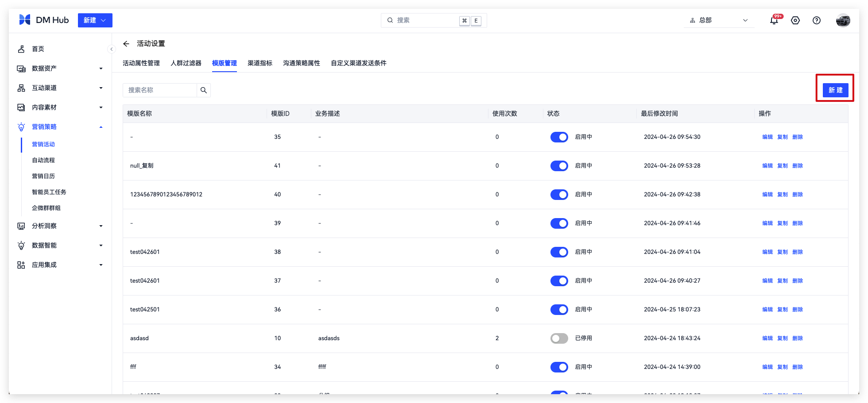
Task: Click the 新 建 button above the table
Action: tap(836, 90)
